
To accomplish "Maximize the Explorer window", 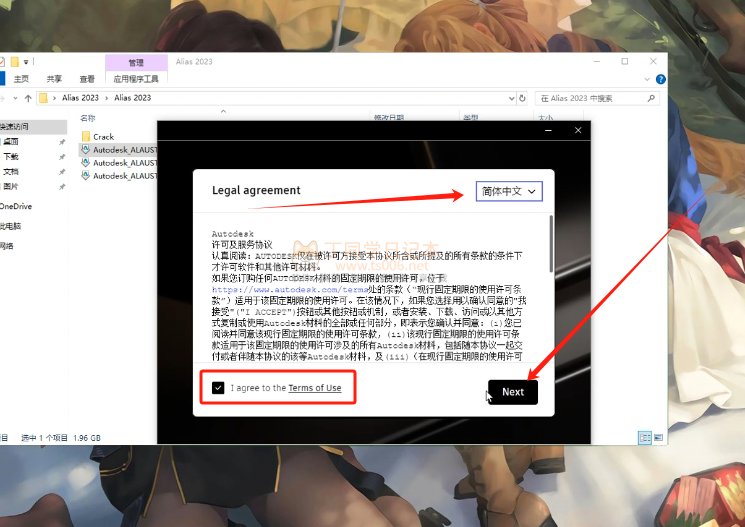I will 625,61.
